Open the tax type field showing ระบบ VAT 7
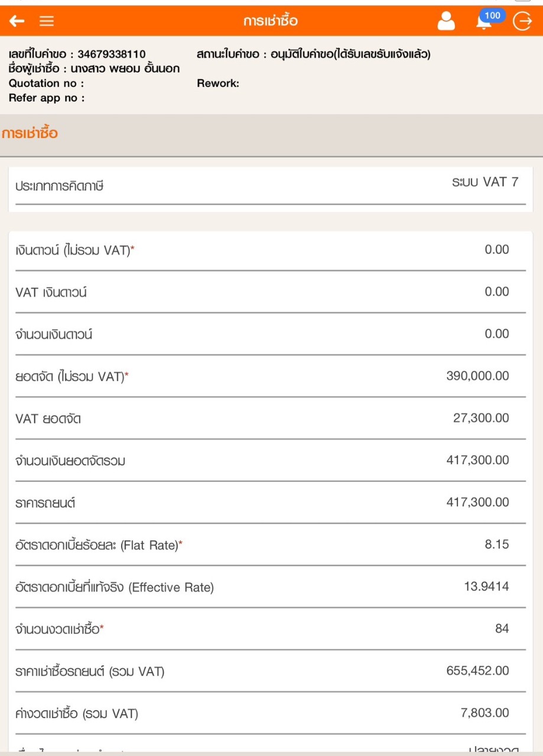This screenshot has width=543, height=756. [x=485, y=183]
